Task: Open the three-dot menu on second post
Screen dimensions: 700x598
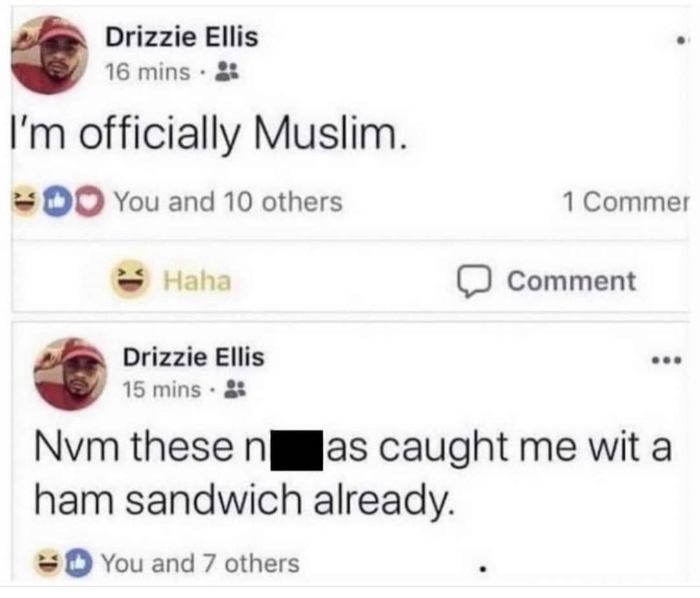Action: pyautogui.click(x=666, y=360)
